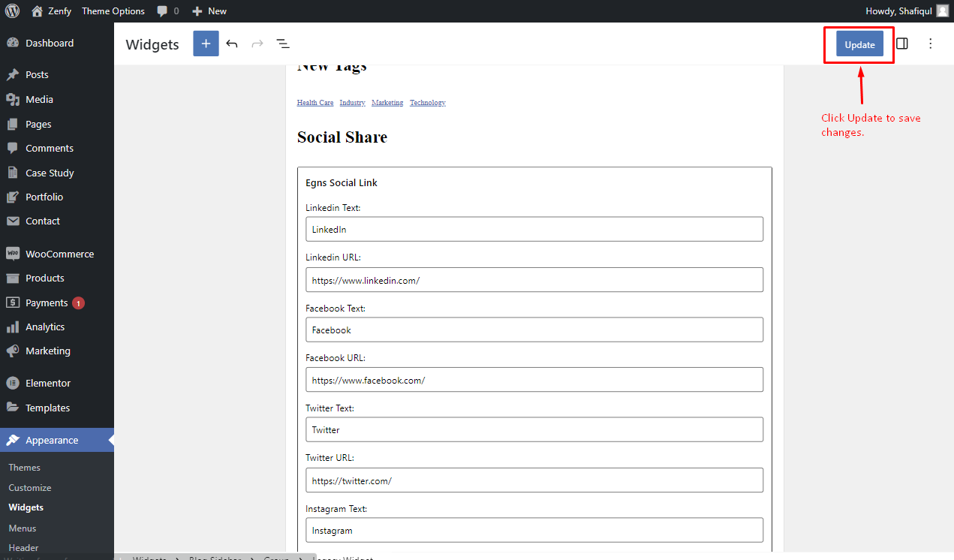Follow the Health Care tag link

315,103
